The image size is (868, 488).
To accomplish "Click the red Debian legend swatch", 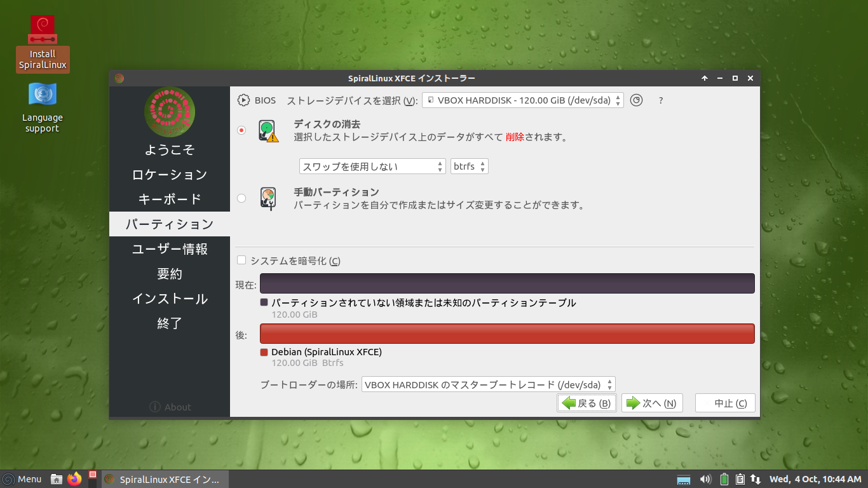I will click(x=264, y=352).
